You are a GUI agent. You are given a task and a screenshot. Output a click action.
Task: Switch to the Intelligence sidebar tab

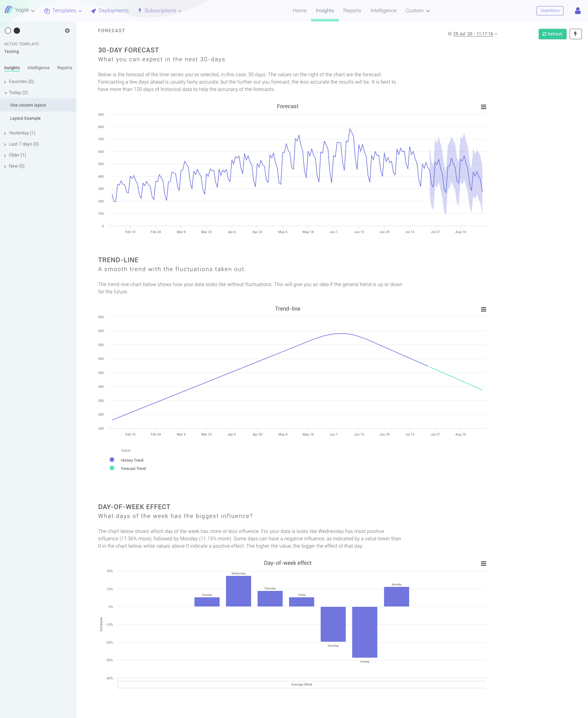(38, 68)
